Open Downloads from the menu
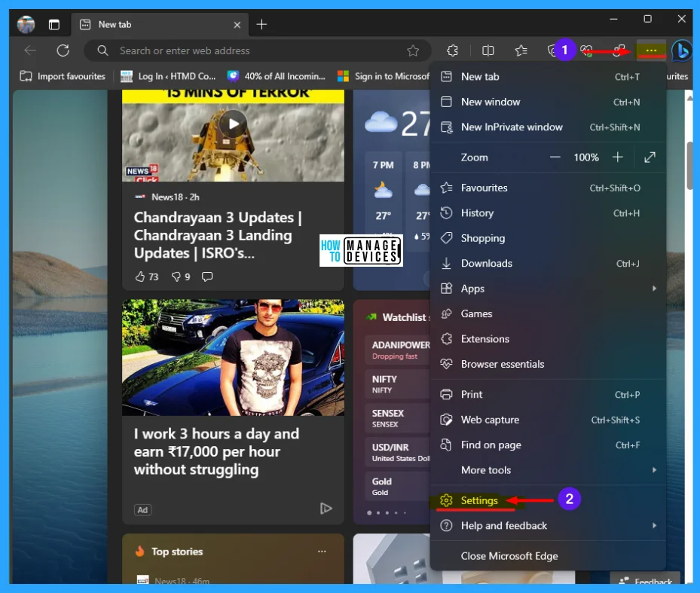Viewport: 700px width, 593px height. pos(548,264)
